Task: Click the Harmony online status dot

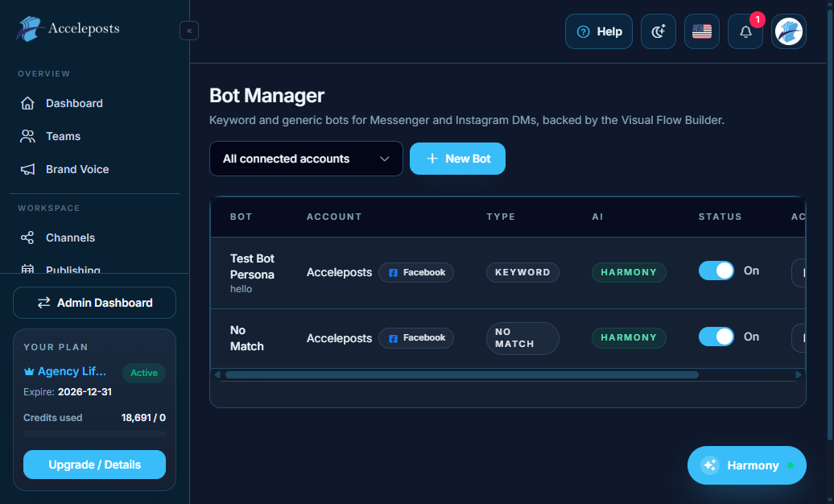Action: click(791, 465)
